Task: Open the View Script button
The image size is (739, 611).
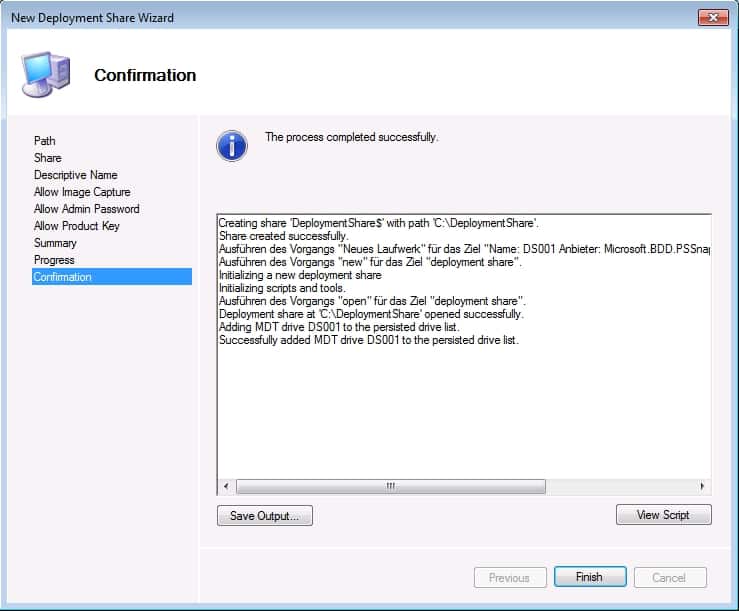Action: [663, 515]
